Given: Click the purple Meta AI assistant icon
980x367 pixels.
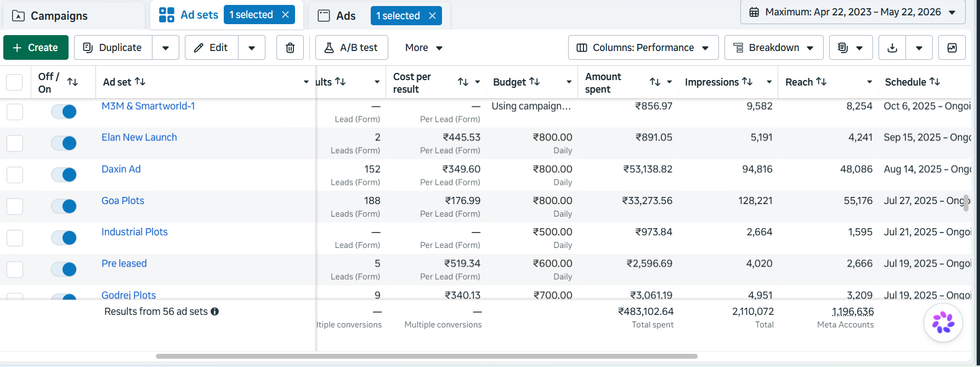Looking at the screenshot, I should click(x=943, y=323).
